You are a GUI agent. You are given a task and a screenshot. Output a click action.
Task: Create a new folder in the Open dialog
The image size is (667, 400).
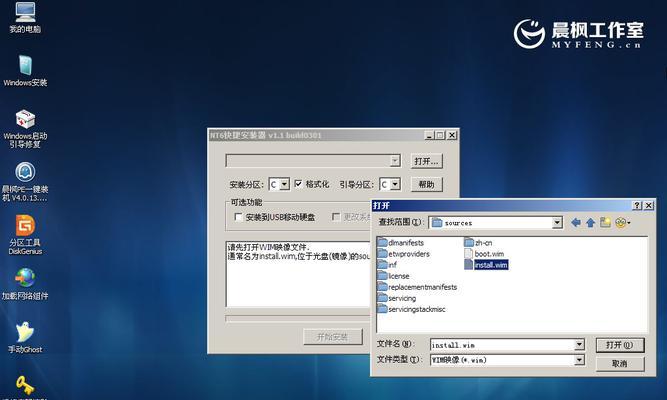click(x=607, y=222)
